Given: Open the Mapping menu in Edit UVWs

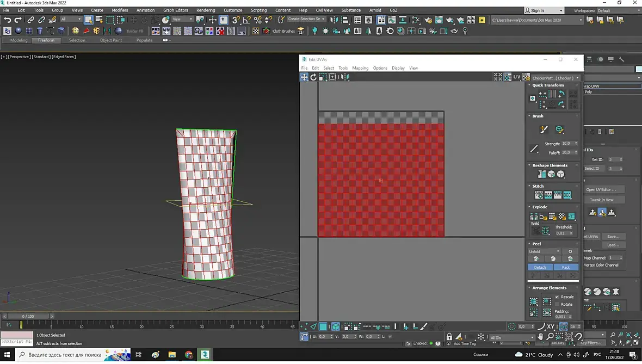Looking at the screenshot, I should click(x=360, y=68).
